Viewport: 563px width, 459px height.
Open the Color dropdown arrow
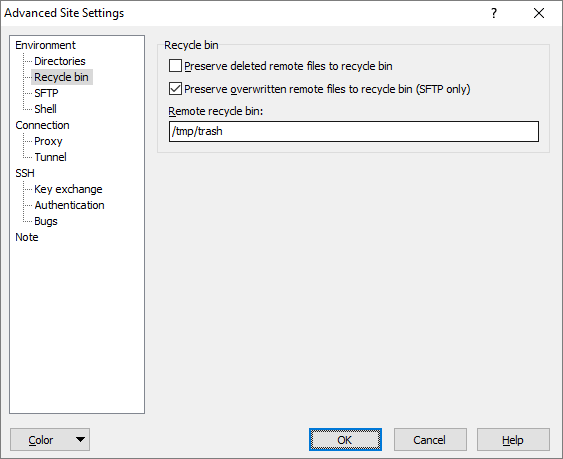click(x=80, y=439)
